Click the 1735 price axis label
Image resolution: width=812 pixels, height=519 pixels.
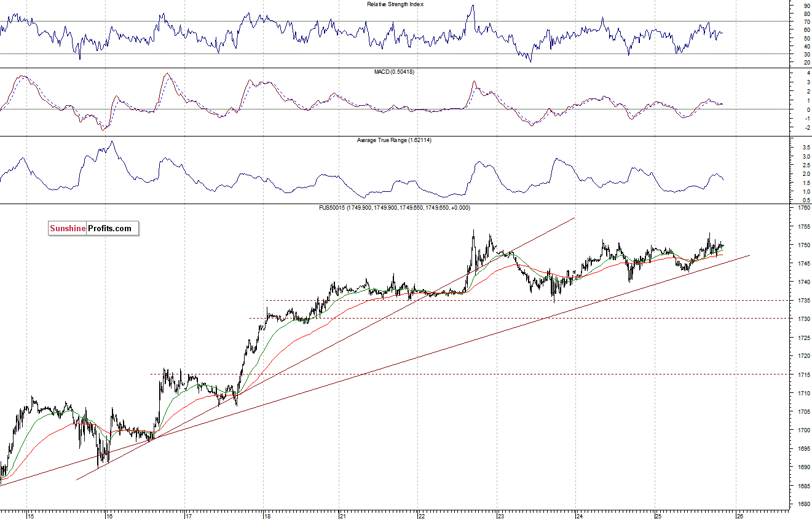(x=803, y=300)
